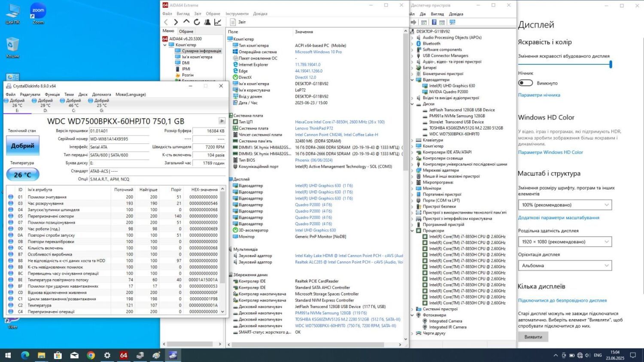This screenshot has width=644, height=362.
Task: Click the AIDA64 refresh toolbar icon
Action: click(197, 22)
